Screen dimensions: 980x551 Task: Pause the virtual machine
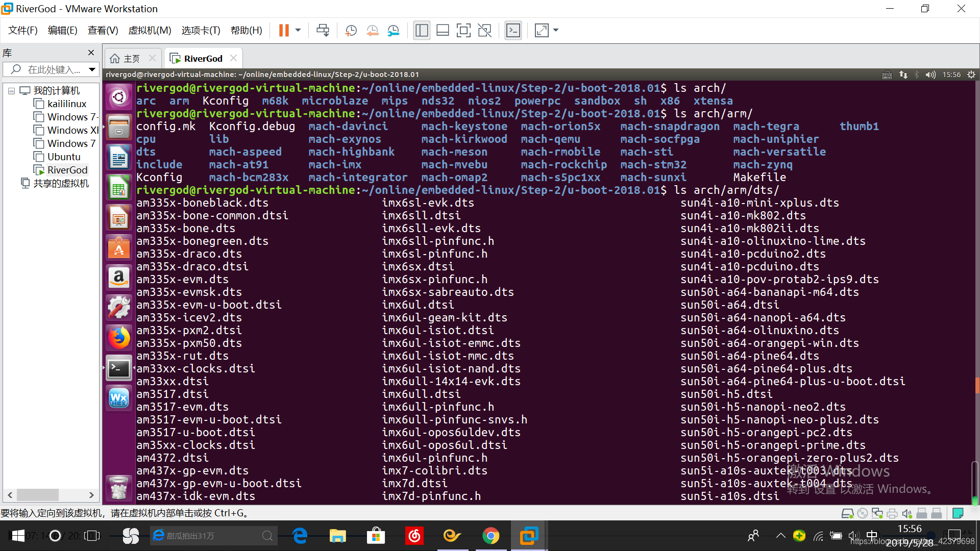[x=284, y=31]
